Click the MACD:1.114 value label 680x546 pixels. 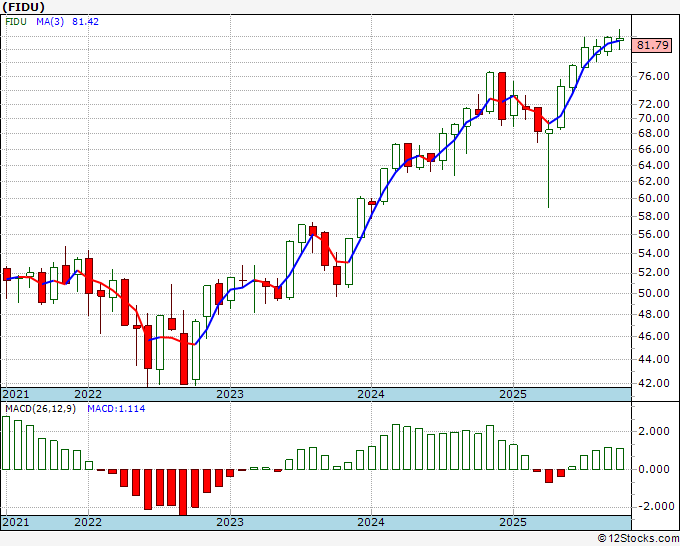tap(116, 409)
